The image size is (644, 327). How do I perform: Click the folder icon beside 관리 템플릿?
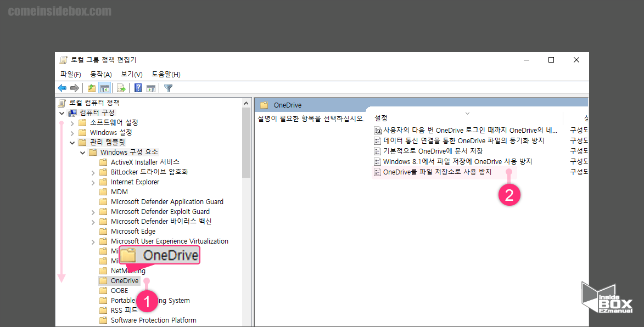pyautogui.click(x=82, y=142)
